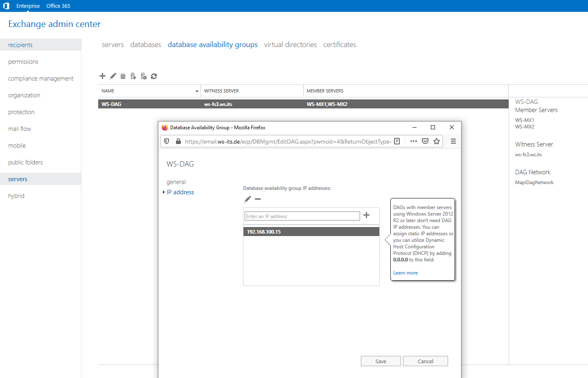Select servers in the left navigation
Viewport: 588px width, 378px height.
point(41,179)
